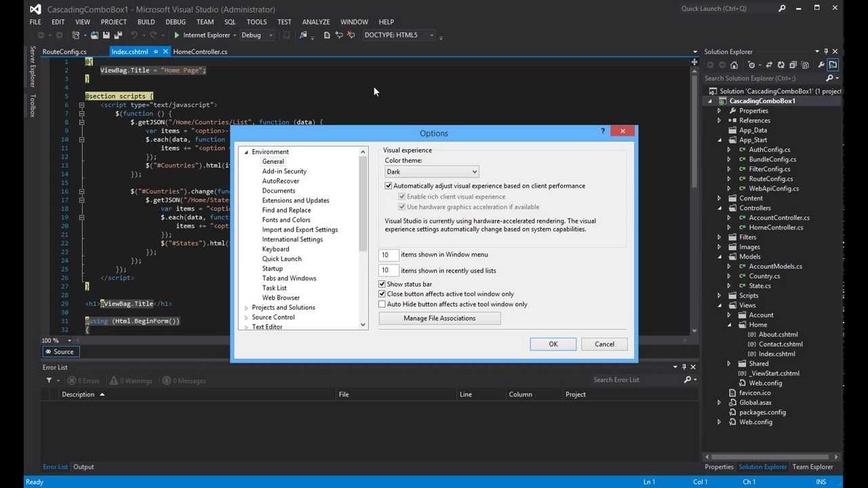Toggle Use hardware graphics acceleration checkbox
Viewport: 868px width, 488px height.
pyautogui.click(x=402, y=207)
